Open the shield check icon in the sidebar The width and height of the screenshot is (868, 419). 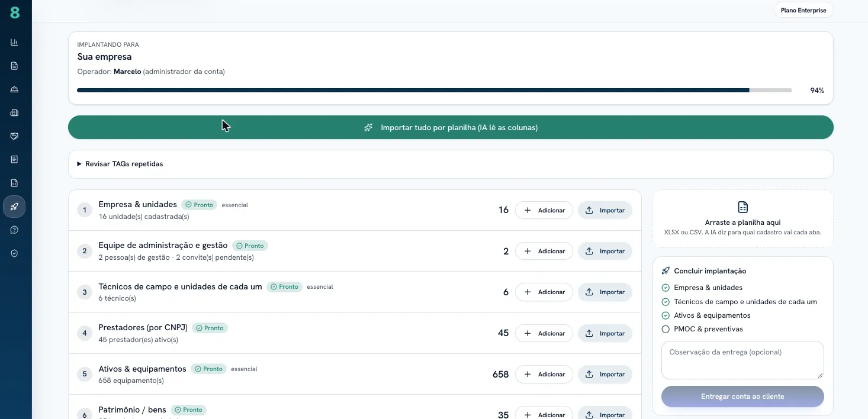point(14,253)
